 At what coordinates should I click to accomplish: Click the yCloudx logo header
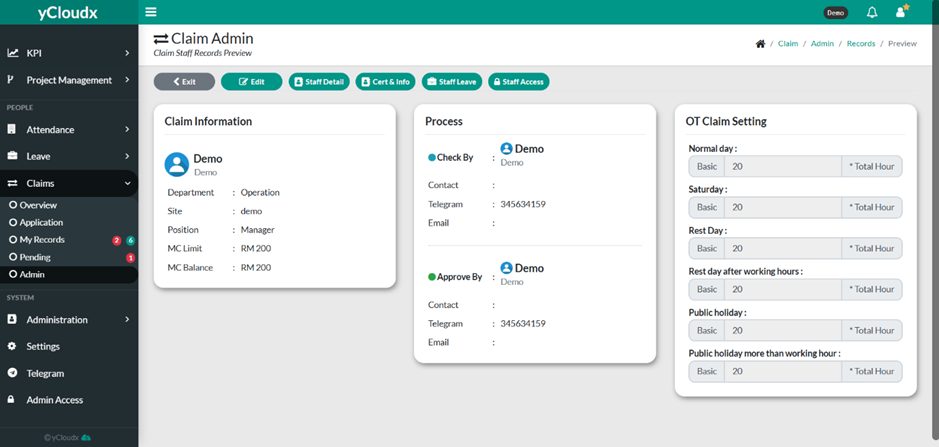point(68,13)
